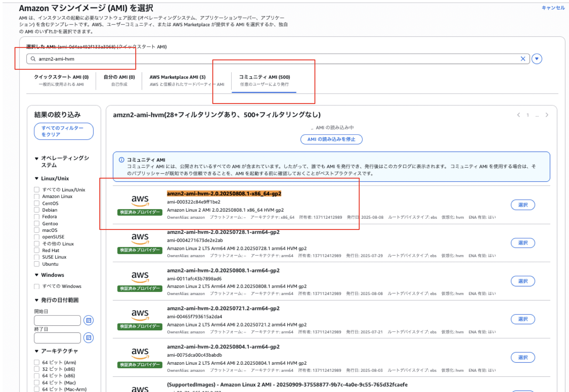Image resolution: width=569 pixels, height=392 pixels.
Task: Click the Community AMI info icon
Action: tap(121, 160)
